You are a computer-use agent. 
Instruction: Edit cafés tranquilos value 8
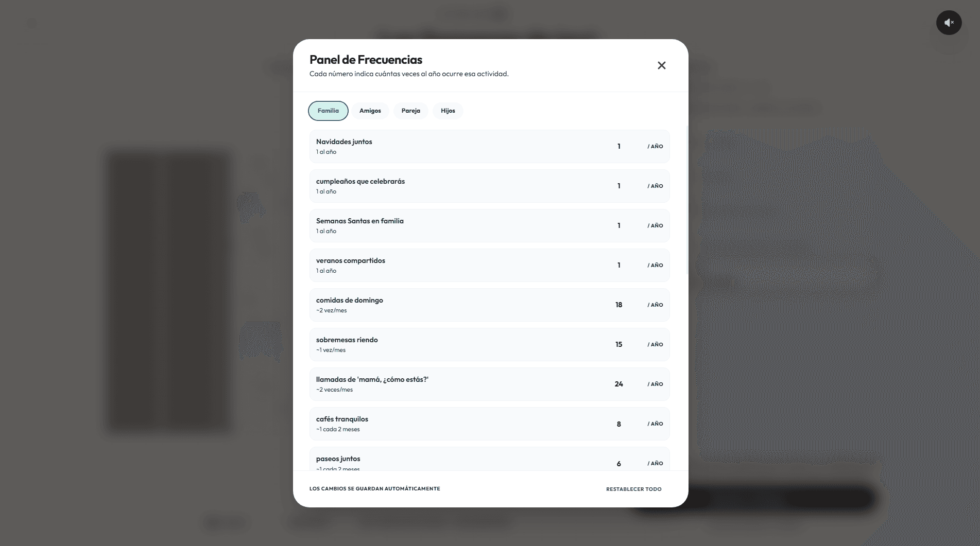pyautogui.click(x=619, y=424)
